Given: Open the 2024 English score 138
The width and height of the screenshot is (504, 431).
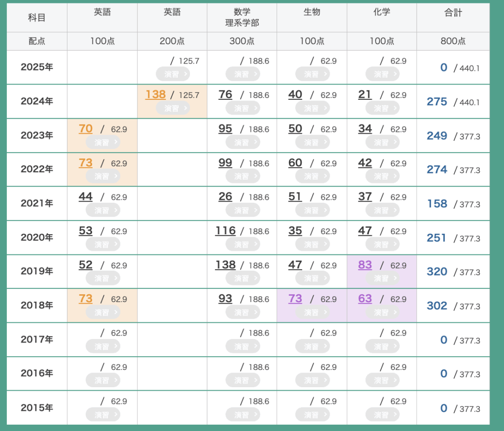Looking at the screenshot, I should point(156,94).
